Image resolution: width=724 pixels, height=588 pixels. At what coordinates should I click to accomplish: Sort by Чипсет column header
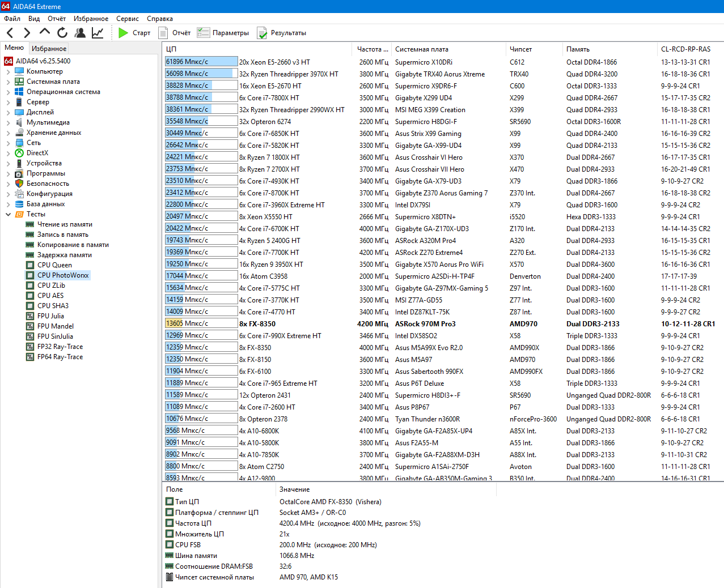pos(534,49)
